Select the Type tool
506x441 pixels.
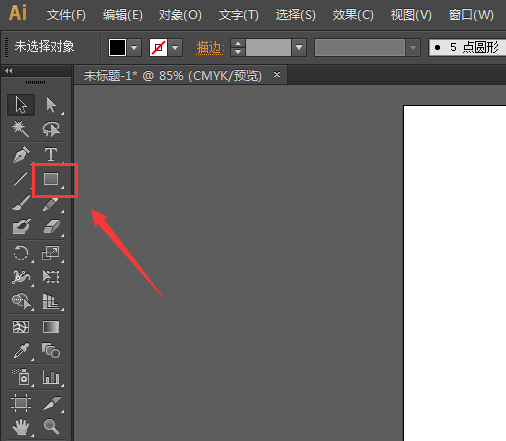point(51,154)
